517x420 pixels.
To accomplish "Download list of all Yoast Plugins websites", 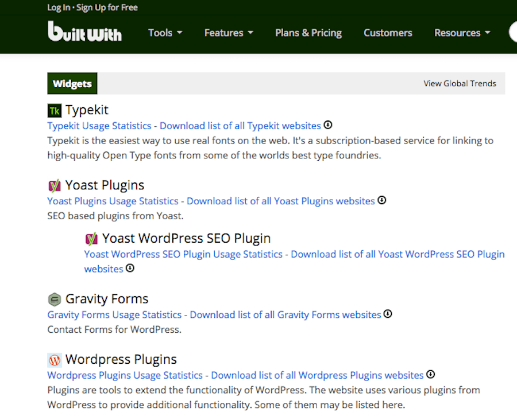I will click(x=281, y=201).
